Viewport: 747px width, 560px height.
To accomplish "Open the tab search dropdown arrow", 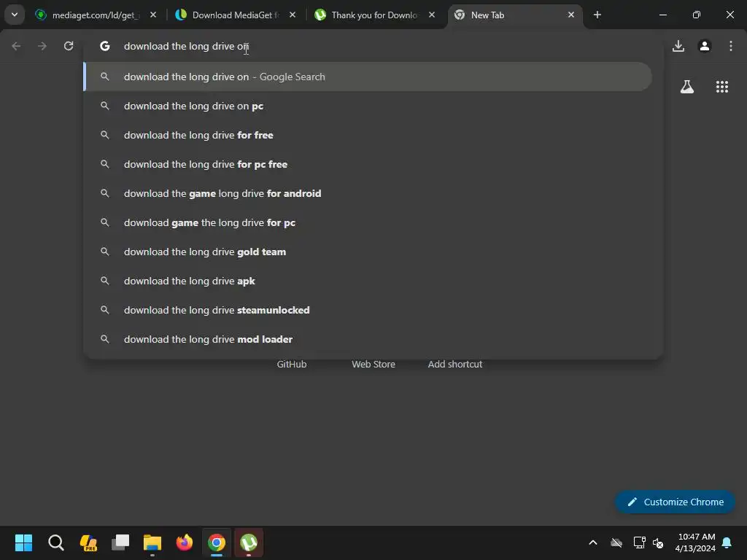I will click(x=15, y=15).
